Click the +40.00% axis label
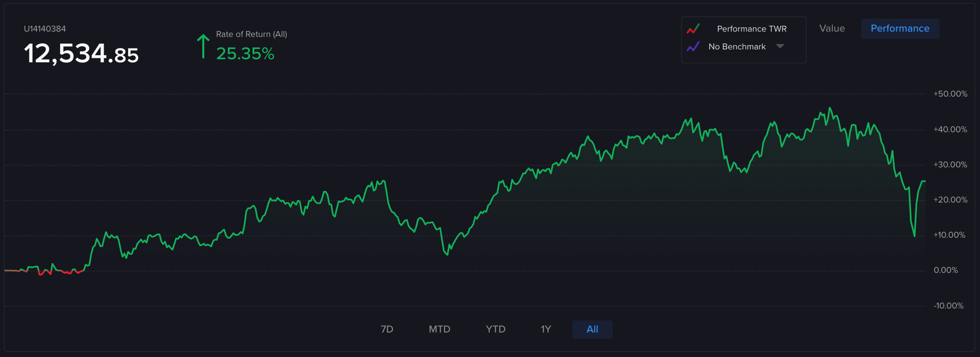This screenshot has width=980, height=357. tap(950, 130)
